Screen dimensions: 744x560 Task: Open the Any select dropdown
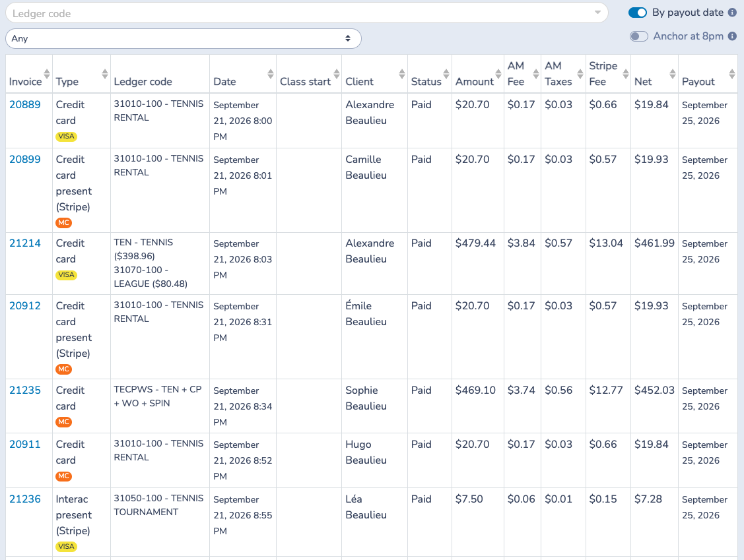click(x=183, y=38)
